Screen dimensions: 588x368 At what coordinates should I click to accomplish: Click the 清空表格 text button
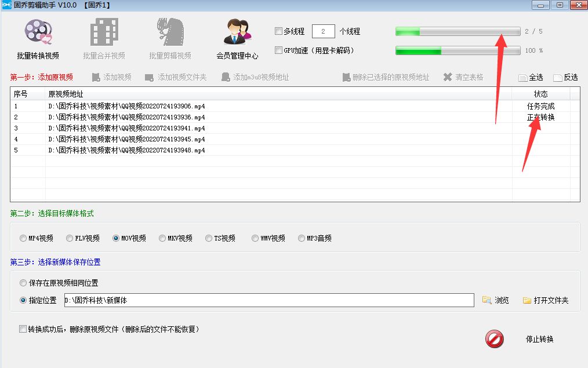pos(469,77)
